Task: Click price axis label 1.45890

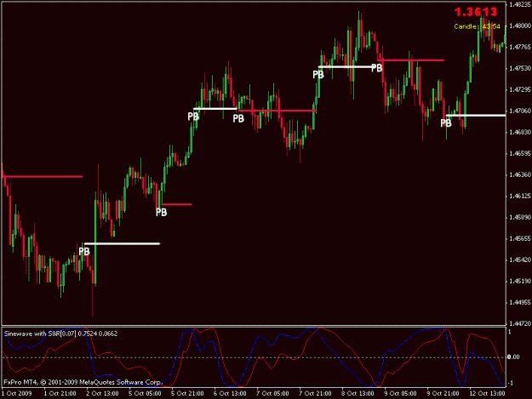Action: coord(520,217)
